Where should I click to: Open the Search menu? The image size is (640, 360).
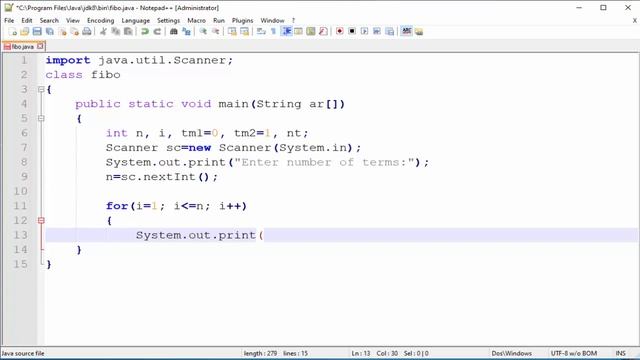[x=49, y=20]
